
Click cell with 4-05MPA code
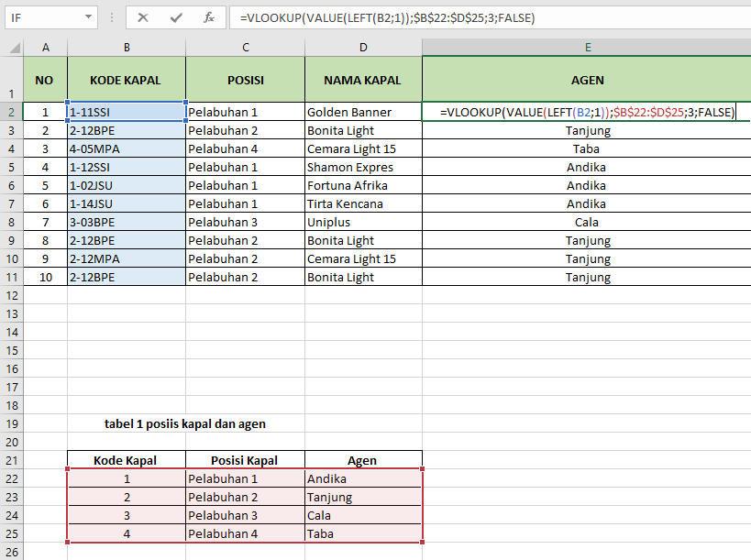pos(127,148)
